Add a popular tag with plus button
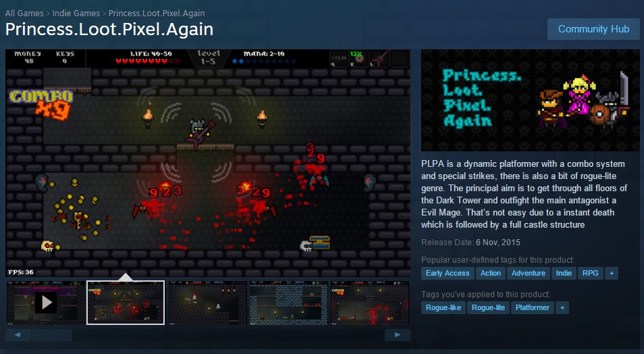Viewport: 644px width, 354px height. (x=612, y=273)
